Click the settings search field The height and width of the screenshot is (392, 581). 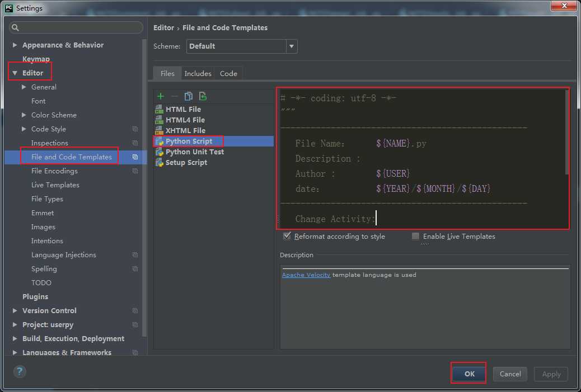76,27
